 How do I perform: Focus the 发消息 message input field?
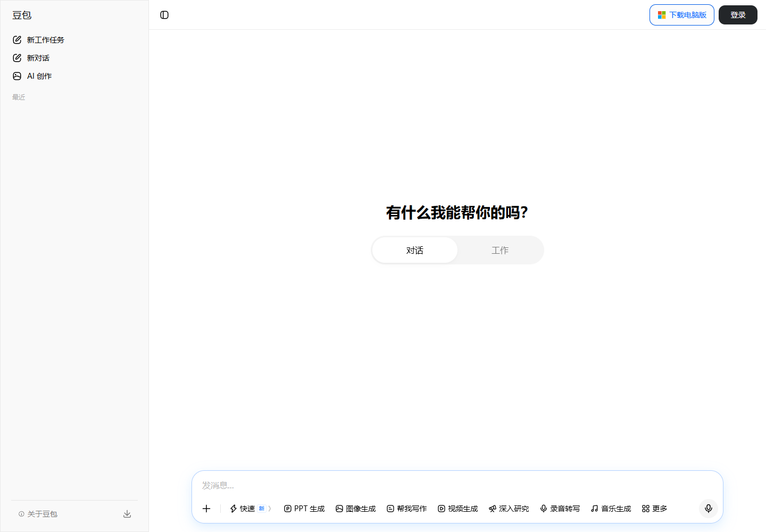[457, 485]
